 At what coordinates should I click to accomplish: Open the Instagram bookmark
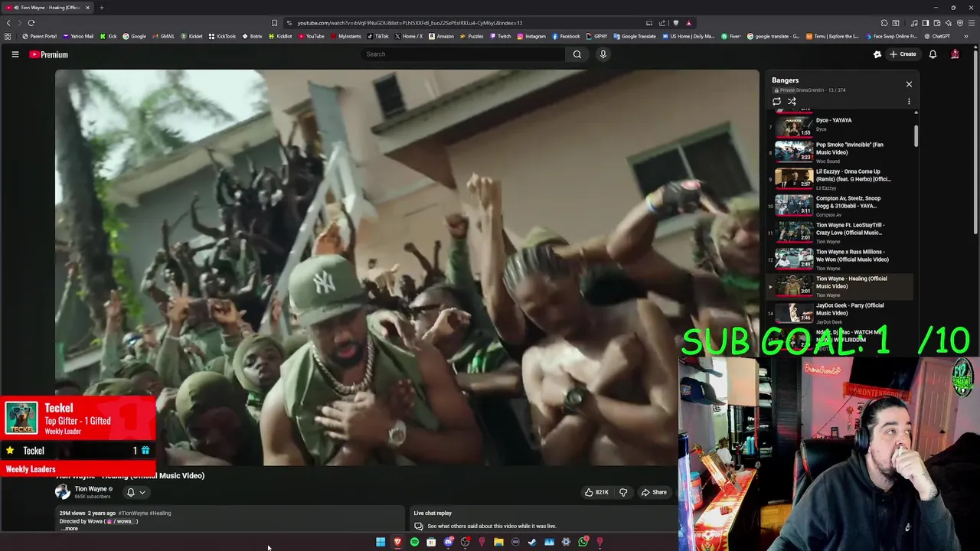532,36
